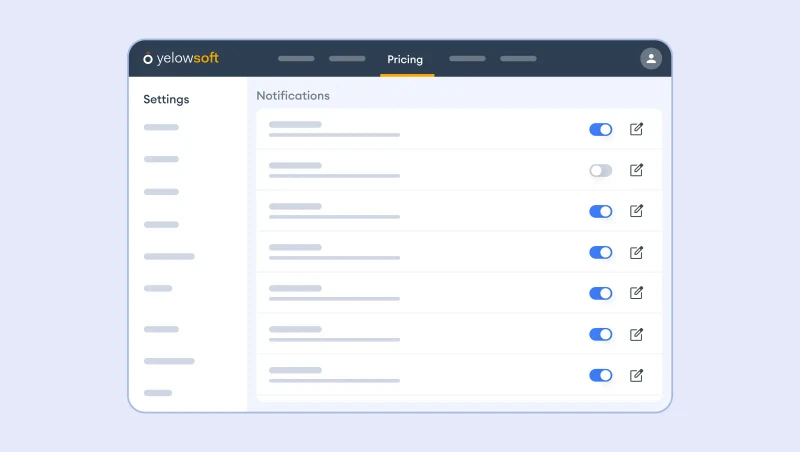Edit the fourth notification entry
Screen dimensions: 800x452
(x=636, y=252)
